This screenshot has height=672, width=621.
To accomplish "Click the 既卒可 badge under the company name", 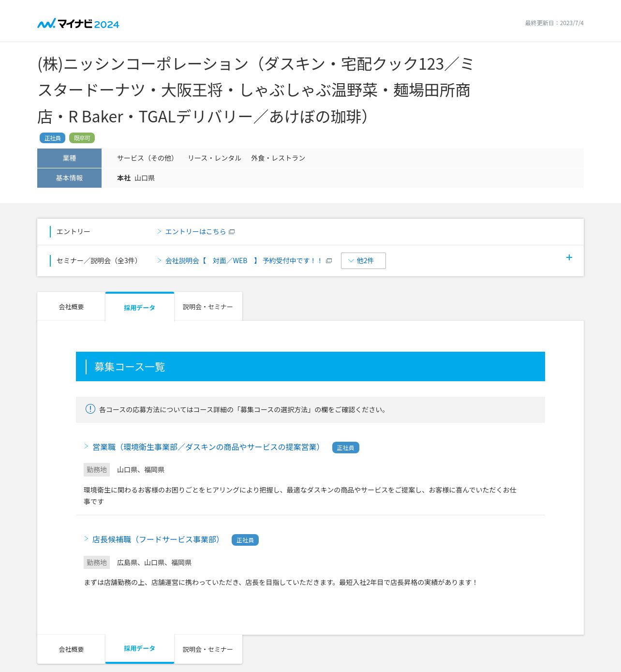I will [82, 138].
